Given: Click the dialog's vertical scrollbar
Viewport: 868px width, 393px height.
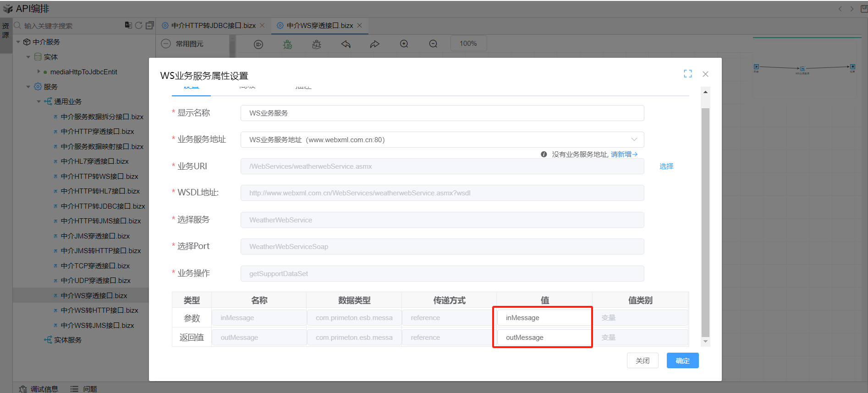Looking at the screenshot, I should tap(705, 220).
